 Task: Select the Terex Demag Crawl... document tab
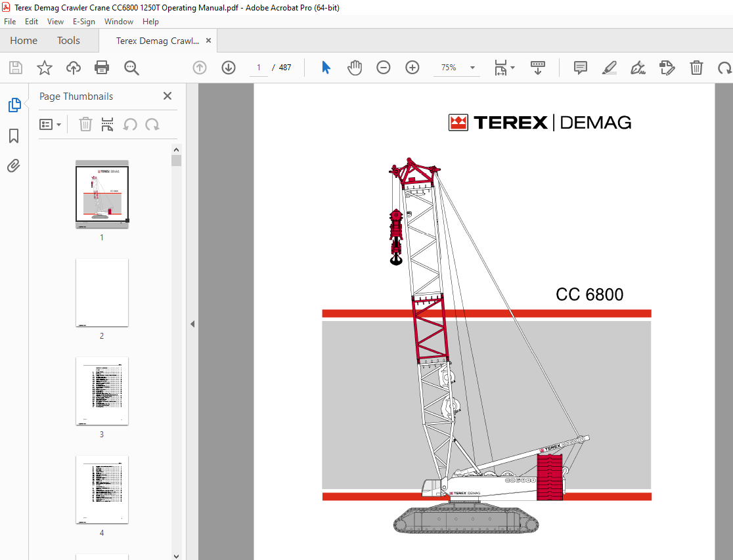[158, 41]
